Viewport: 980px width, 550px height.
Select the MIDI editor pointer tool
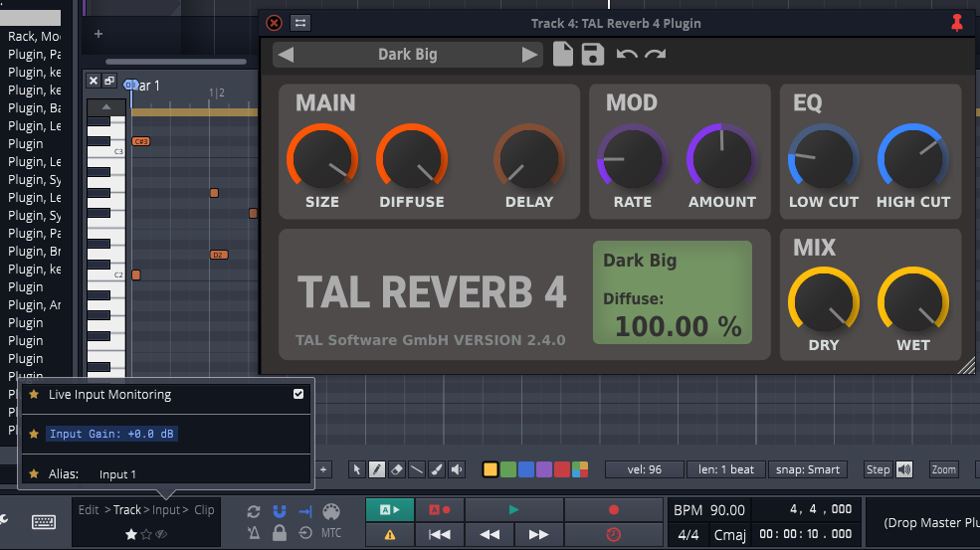click(356, 469)
